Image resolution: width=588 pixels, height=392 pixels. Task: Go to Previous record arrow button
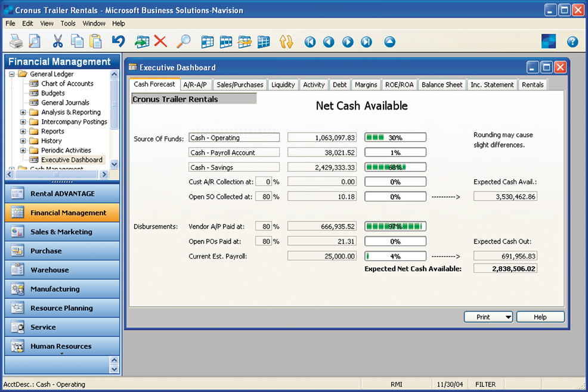(x=329, y=42)
